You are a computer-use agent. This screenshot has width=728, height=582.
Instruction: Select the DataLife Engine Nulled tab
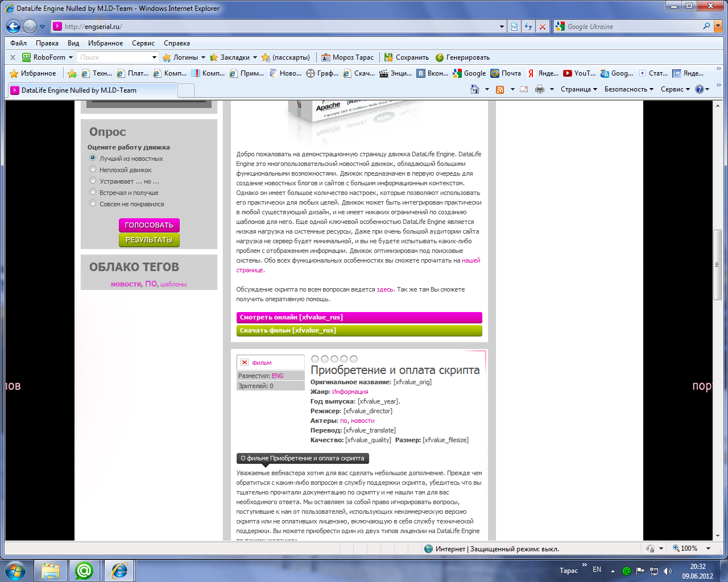(93, 90)
